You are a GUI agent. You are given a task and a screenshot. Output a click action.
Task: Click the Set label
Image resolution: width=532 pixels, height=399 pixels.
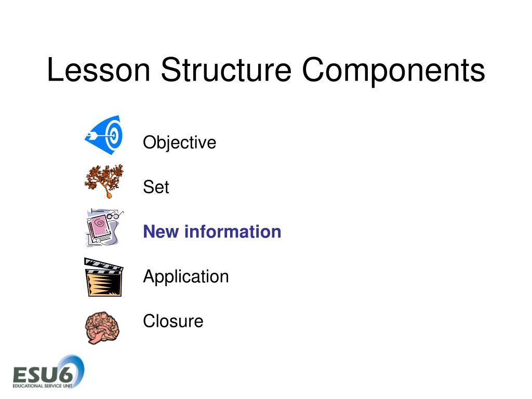[156, 187]
